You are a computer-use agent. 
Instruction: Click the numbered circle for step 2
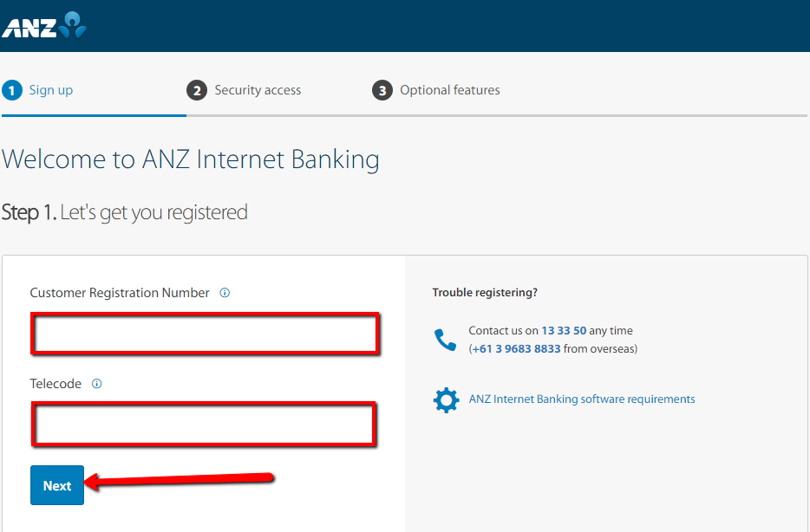coord(196,89)
